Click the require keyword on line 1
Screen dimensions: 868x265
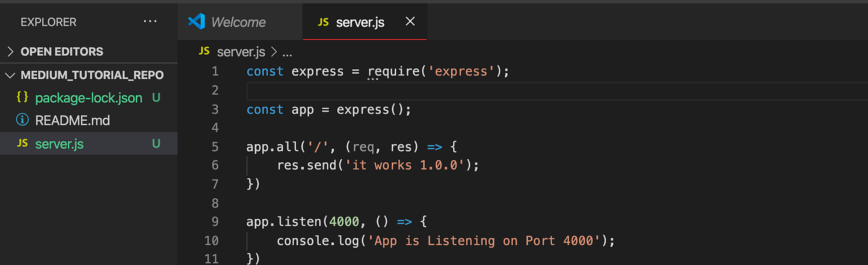point(393,72)
